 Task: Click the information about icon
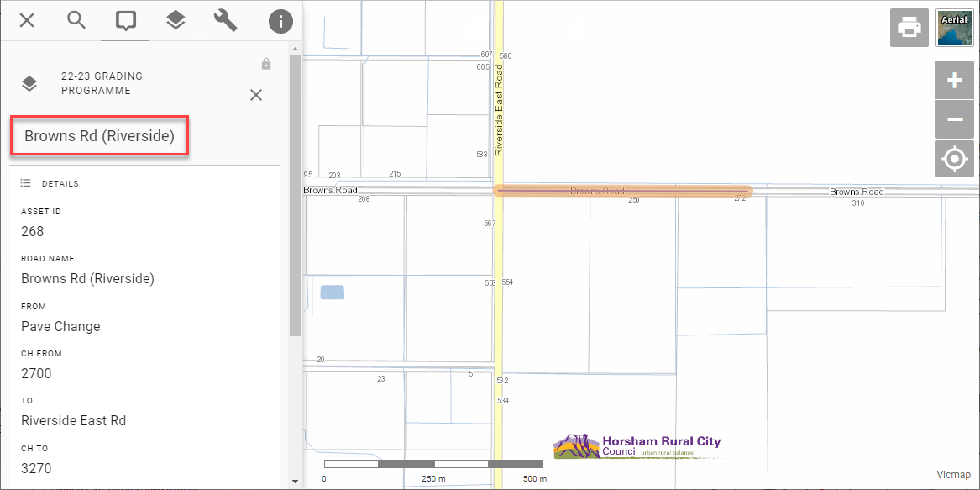280,21
